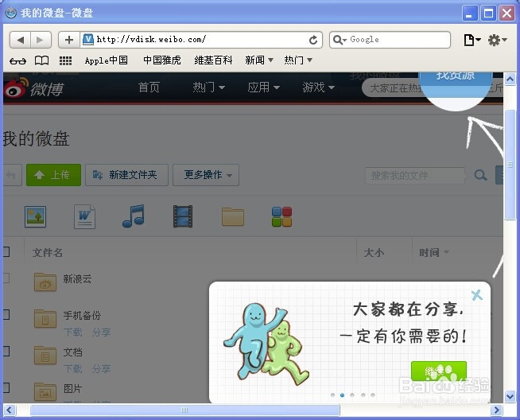
Task: Filter files by the pictures icon
Action: pyautogui.click(x=35, y=216)
